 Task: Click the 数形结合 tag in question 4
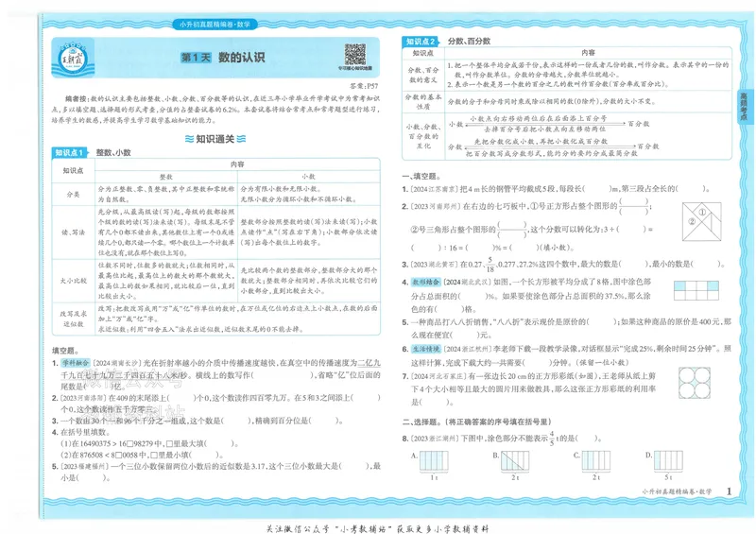426,282
